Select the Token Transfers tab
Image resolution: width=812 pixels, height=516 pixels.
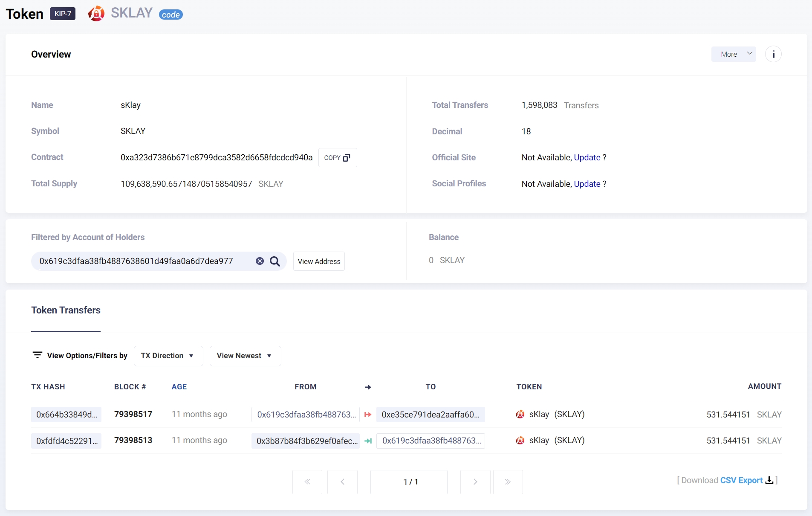tap(66, 310)
